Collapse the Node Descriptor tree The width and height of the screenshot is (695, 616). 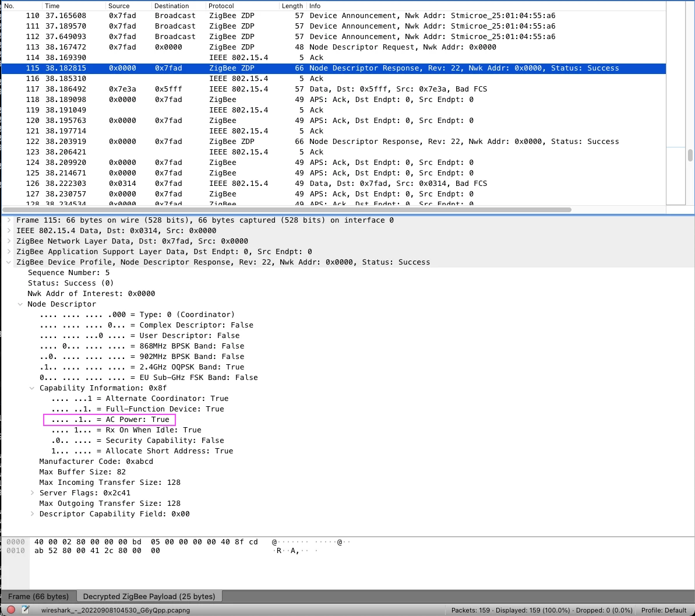[20, 304]
